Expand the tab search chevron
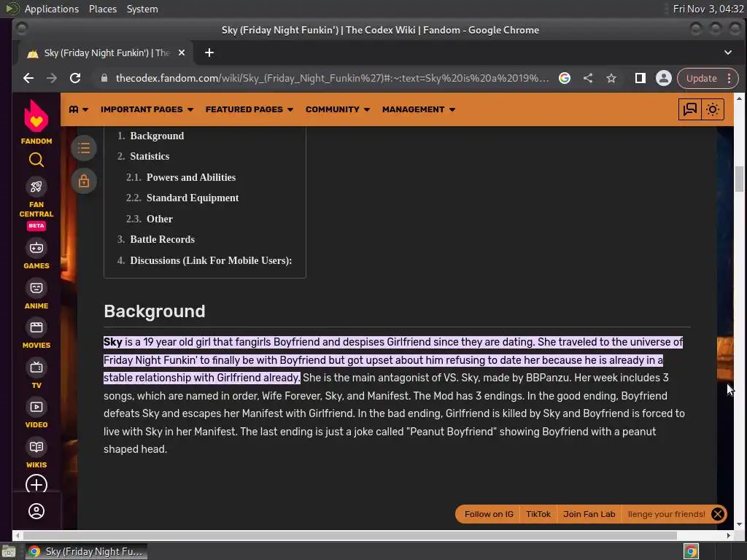747x560 pixels. [x=728, y=52]
